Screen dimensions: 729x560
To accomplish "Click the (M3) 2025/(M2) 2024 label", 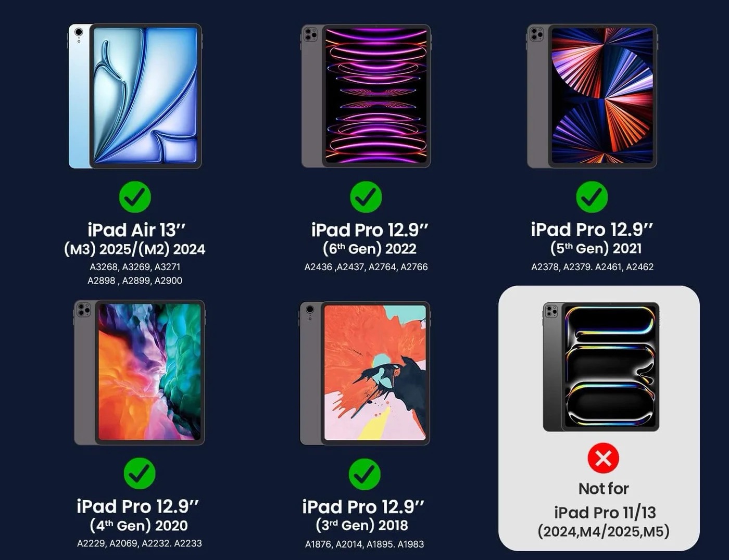I will point(134,249).
